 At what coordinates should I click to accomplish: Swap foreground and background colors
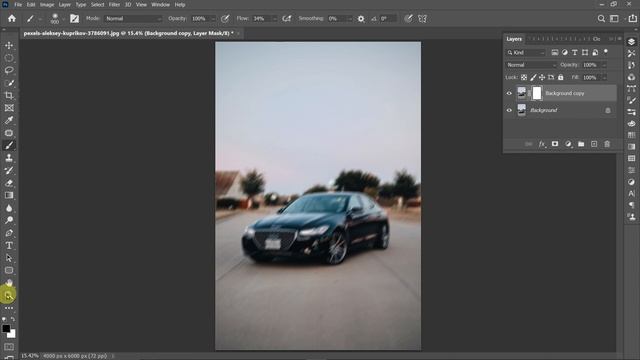13,319
